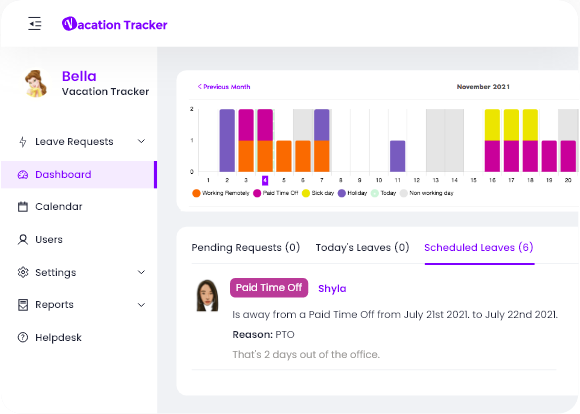This screenshot has height=414, width=580.
Task: Click the Users person icon
Action: (23, 240)
